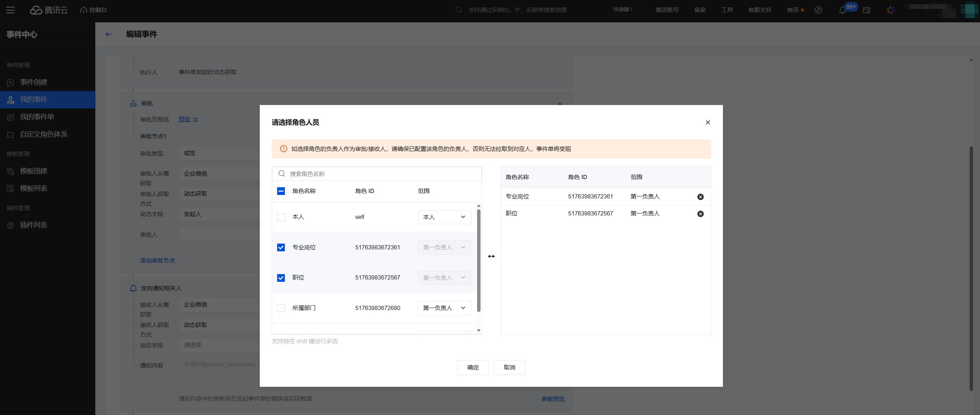This screenshot has height=415, width=980.
Task: Click the back arrow beside 编辑事件
Action: [108, 34]
